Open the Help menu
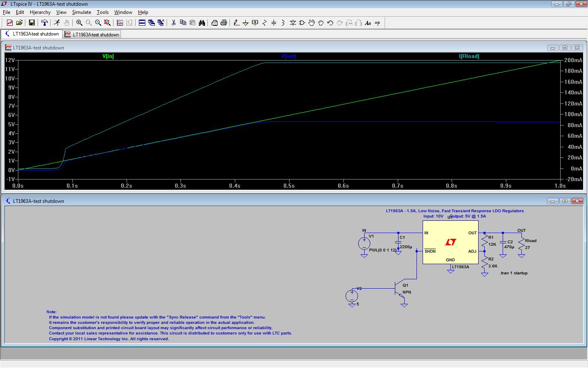Image resolution: width=588 pixels, height=368 pixels. 143,12
